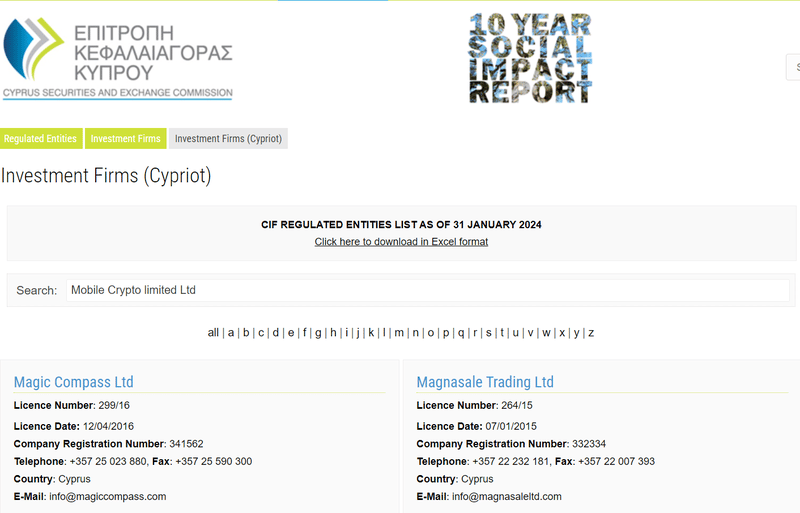Image resolution: width=800 pixels, height=513 pixels.
Task: Filter firms by letter f
Action: pos(305,333)
